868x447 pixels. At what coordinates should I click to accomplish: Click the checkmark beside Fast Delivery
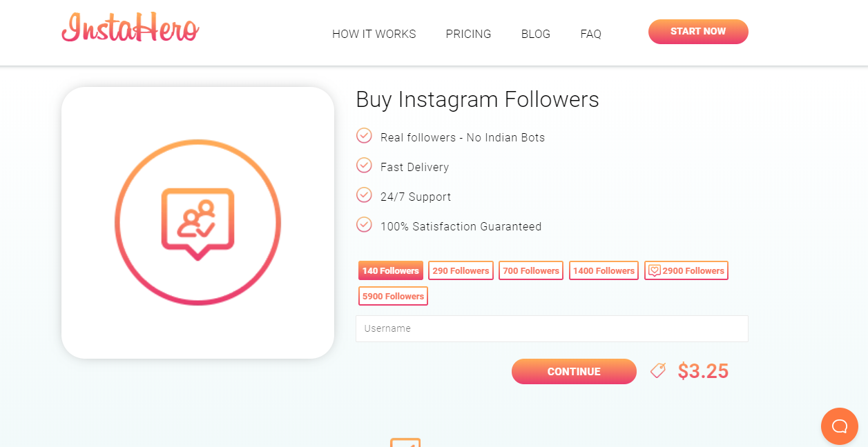tap(364, 166)
